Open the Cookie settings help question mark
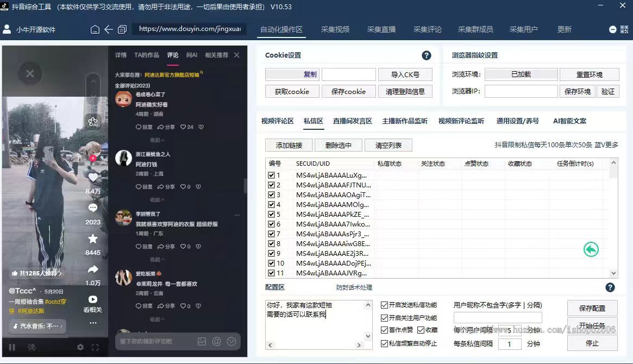This screenshot has height=364, width=633. (427, 55)
